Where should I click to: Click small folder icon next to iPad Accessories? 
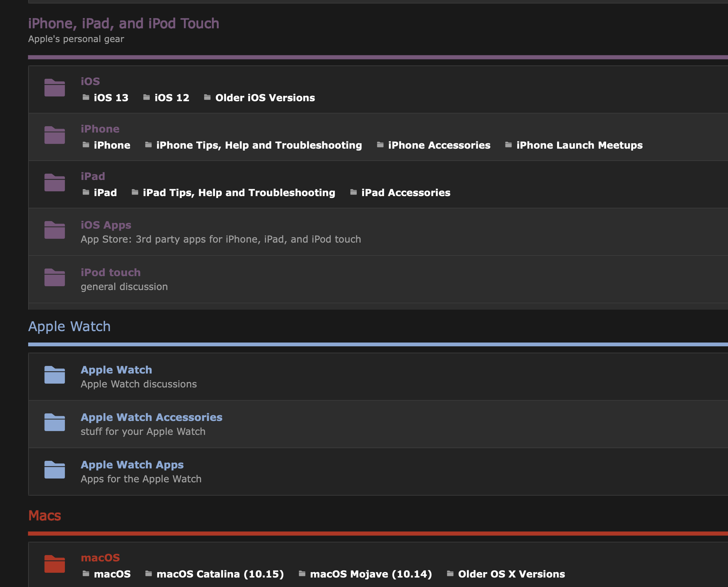tap(354, 192)
